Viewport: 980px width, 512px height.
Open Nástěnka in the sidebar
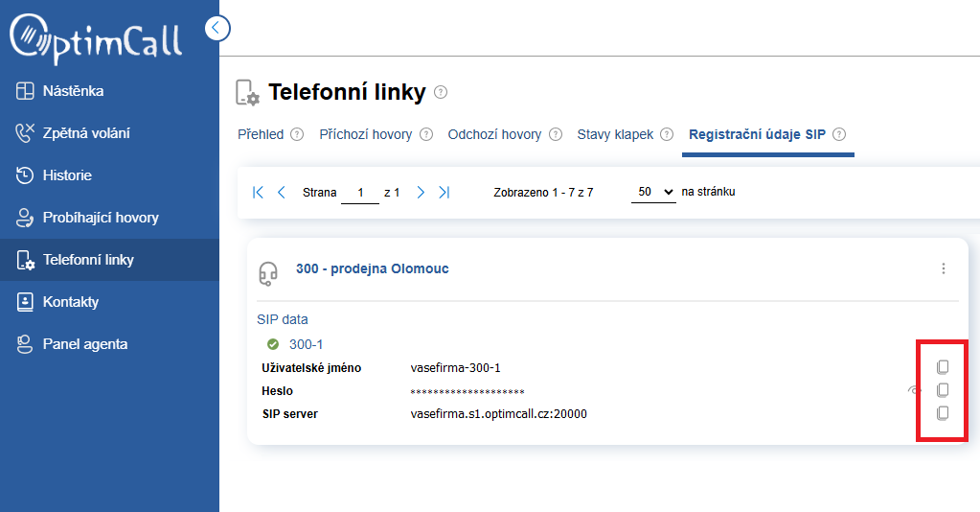(x=73, y=91)
